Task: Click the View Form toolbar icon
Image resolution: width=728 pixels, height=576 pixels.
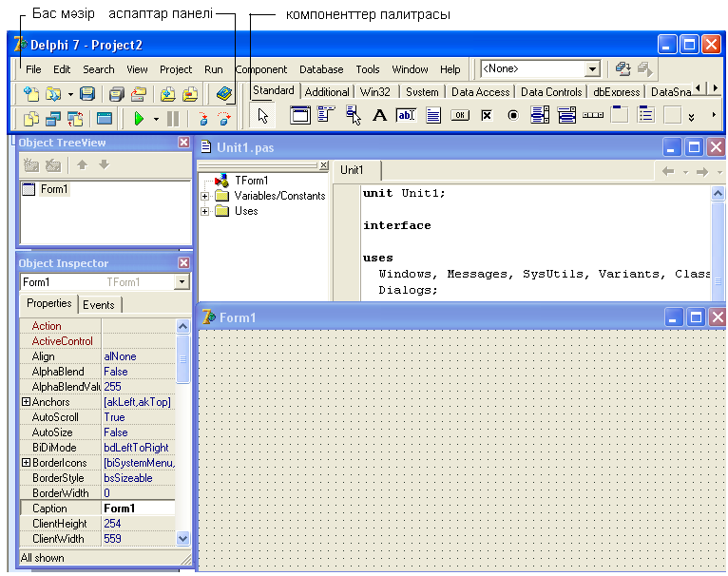Action: (x=53, y=119)
